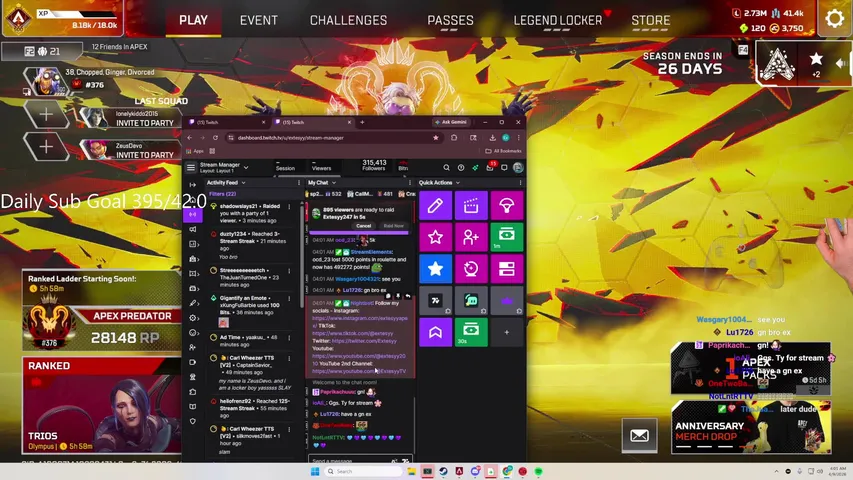Open the shield sidebar icon

(193, 421)
